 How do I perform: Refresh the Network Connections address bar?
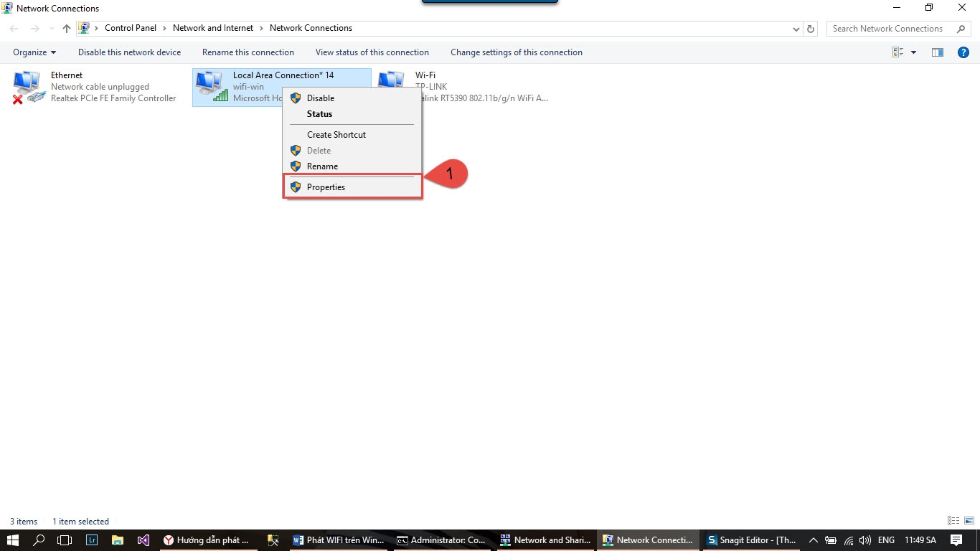(811, 29)
